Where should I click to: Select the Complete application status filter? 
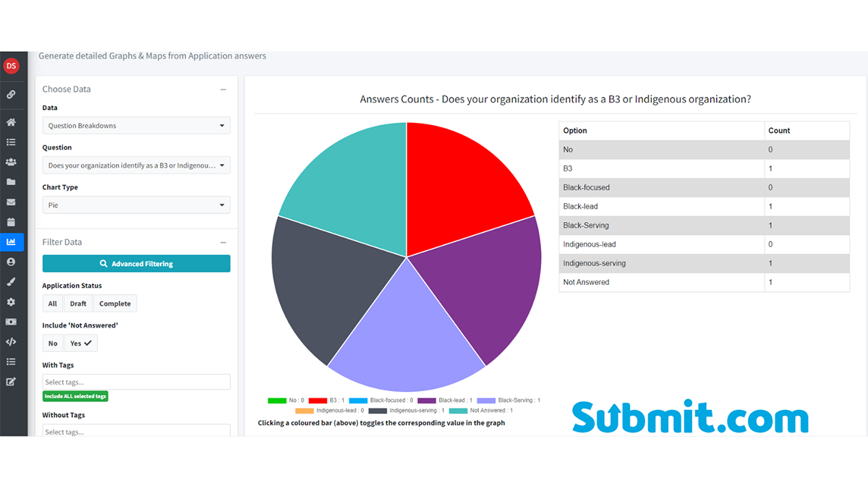(115, 303)
